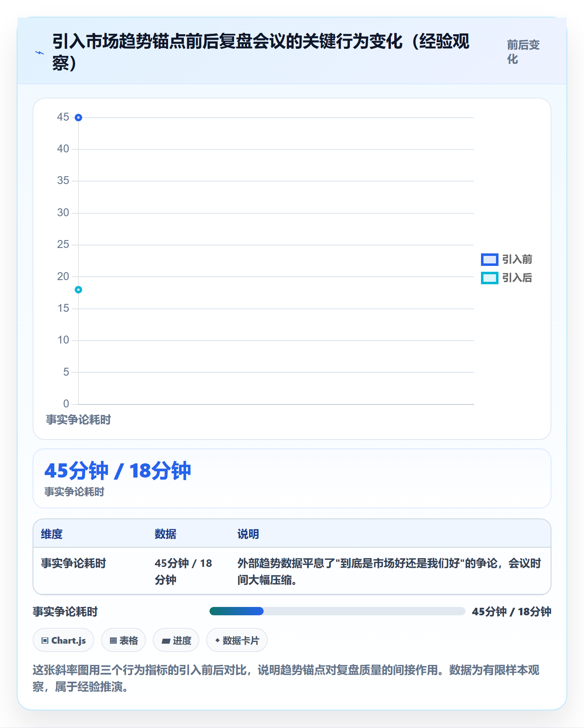Screen dimensions: 584x728
Task: Click the blue 引入前 legend color box
Action: tap(489, 259)
